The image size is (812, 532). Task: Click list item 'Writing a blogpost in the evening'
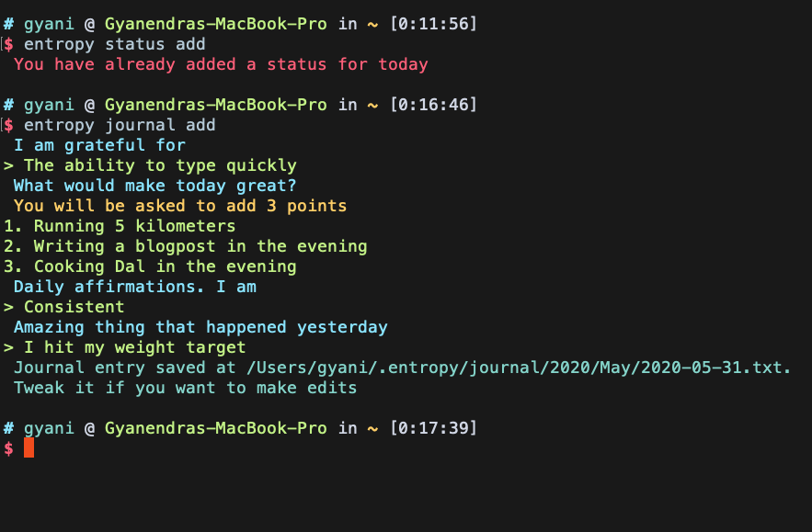pos(200,246)
